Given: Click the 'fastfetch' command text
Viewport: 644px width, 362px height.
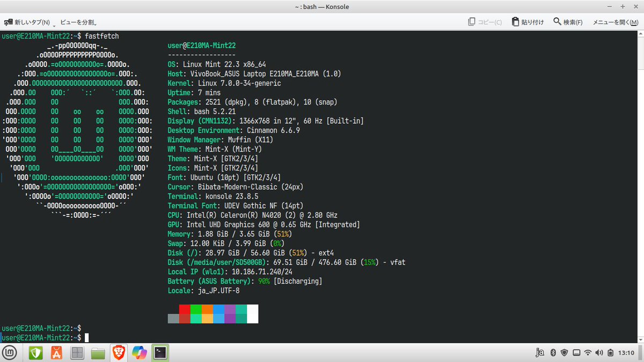Looking at the screenshot, I should tap(102, 36).
